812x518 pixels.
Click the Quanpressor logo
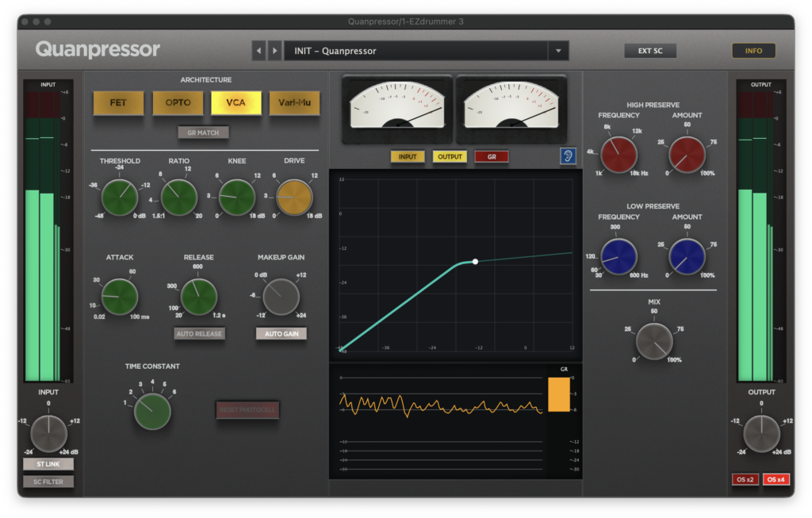(98, 50)
